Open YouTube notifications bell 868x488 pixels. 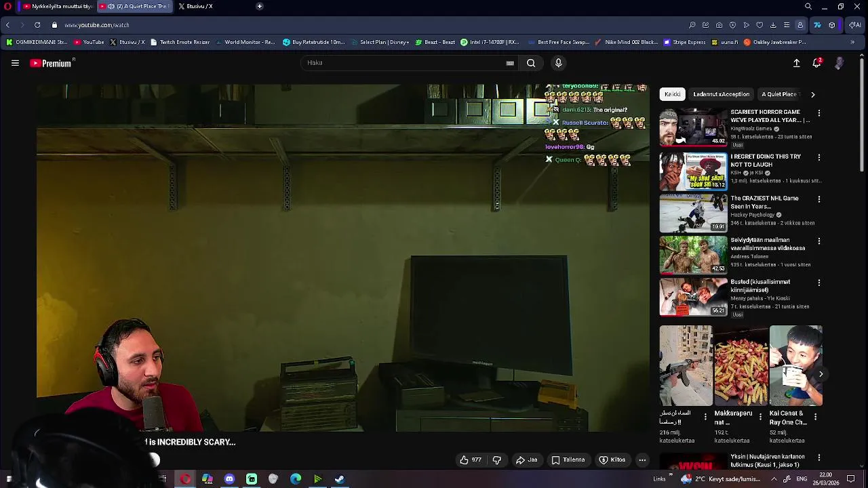click(x=817, y=63)
